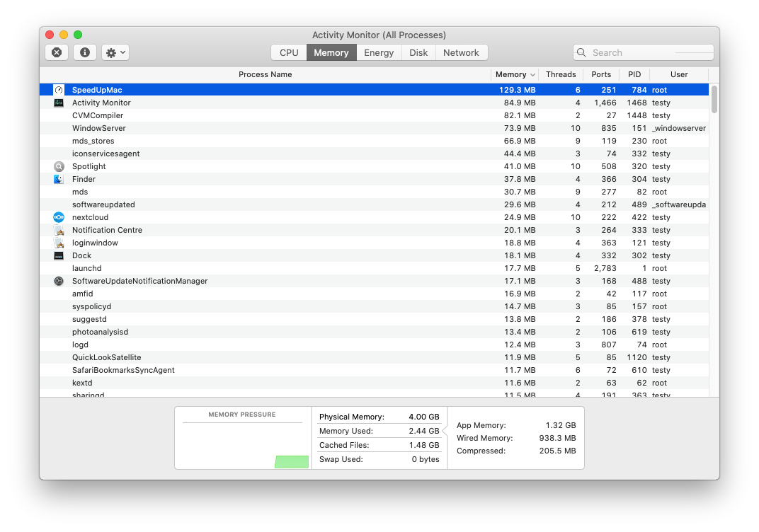Switch to the Energy tab
The height and width of the screenshot is (532, 759).
379,52
